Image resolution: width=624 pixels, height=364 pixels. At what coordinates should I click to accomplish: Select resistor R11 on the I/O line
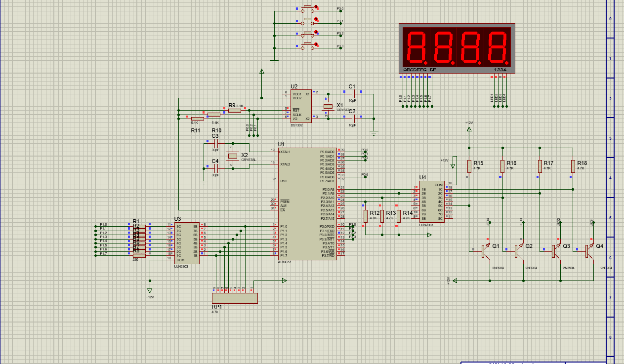click(x=197, y=118)
